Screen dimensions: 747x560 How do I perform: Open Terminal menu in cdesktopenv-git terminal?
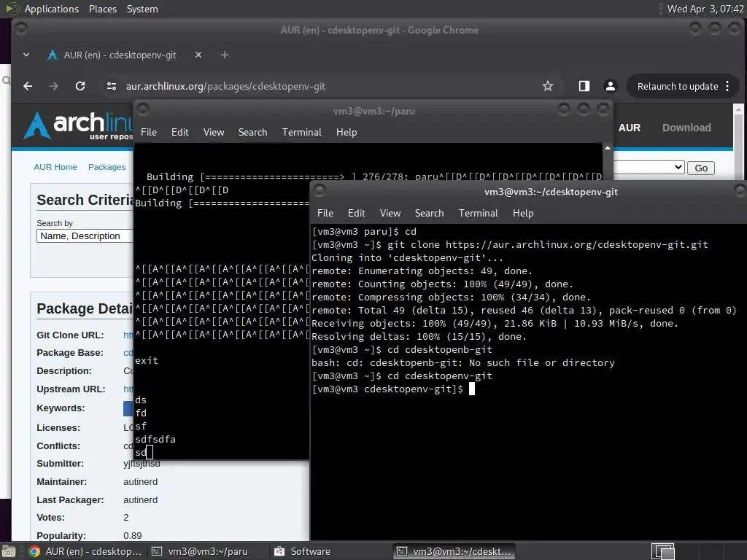click(479, 214)
